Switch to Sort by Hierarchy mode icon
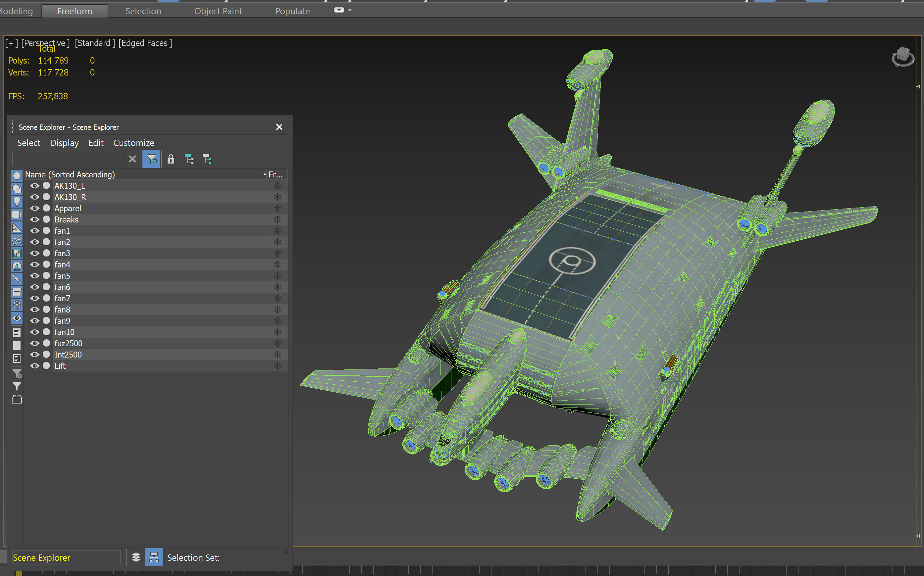Image resolution: width=924 pixels, height=576 pixels. point(154,557)
